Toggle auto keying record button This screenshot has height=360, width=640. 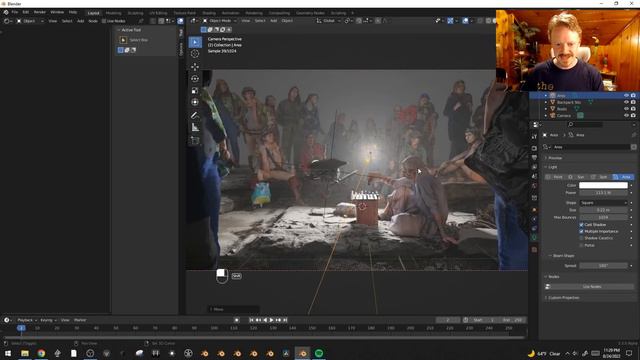tap(236, 320)
